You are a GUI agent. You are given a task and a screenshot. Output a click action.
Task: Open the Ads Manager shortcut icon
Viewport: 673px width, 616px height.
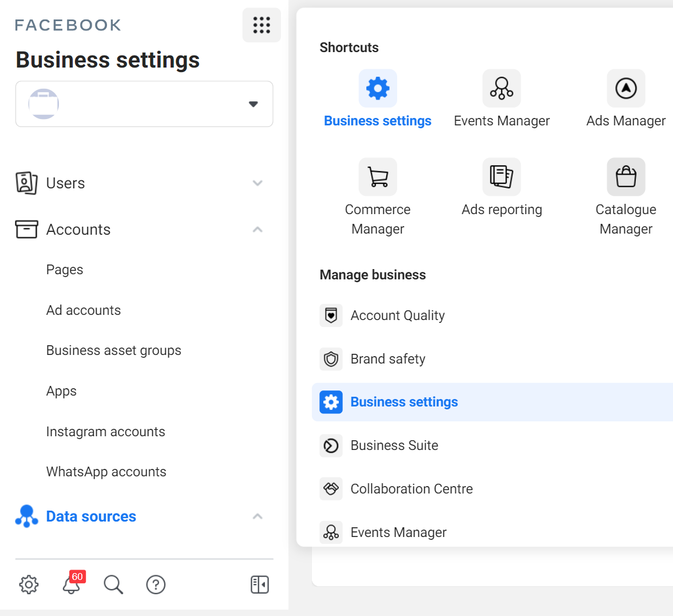coord(626,89)
